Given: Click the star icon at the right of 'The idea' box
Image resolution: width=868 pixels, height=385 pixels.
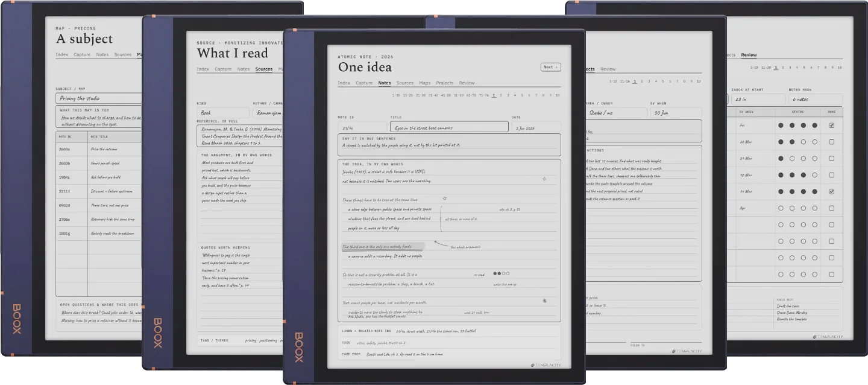Looking at the screenshot, I should (544, 179).
